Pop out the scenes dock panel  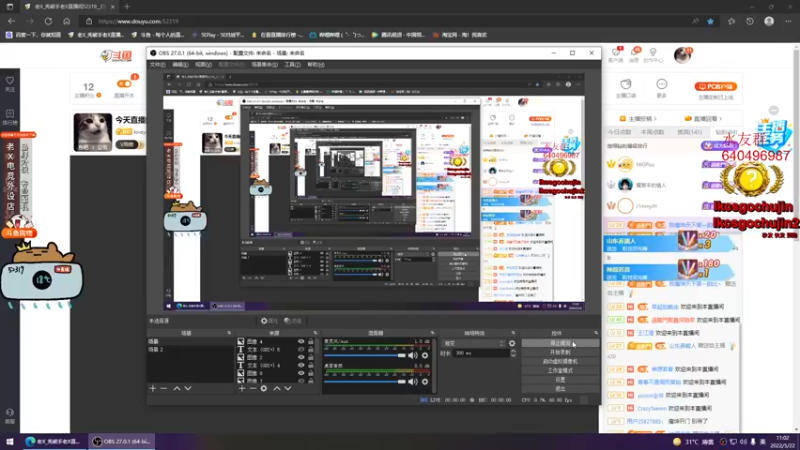pyautogui.click(x=229, y=333)
